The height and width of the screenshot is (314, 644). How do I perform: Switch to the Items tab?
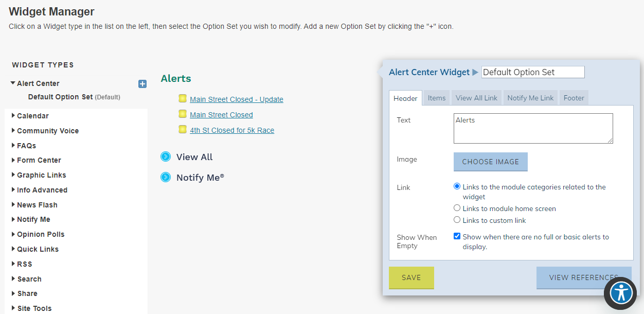coord(437,98)
